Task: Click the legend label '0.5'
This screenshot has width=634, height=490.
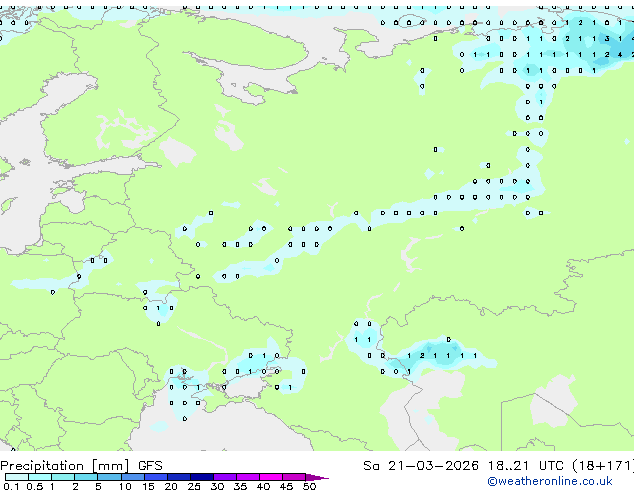Action: tap(34, 486)
